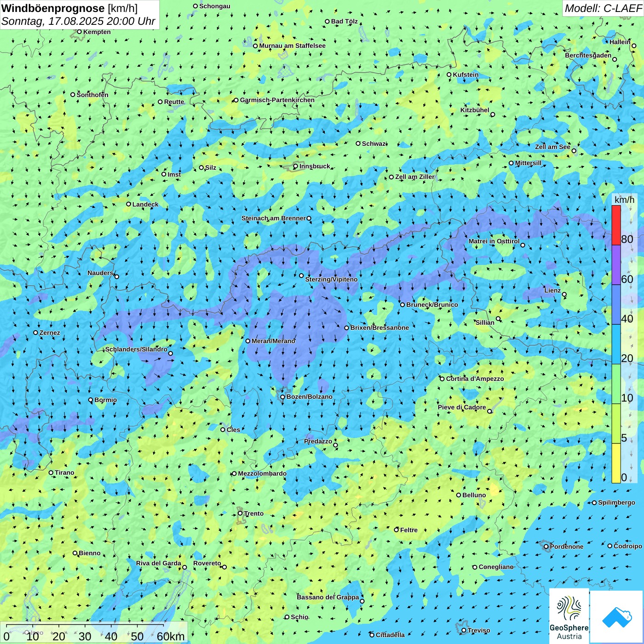
Task: Click the 'Windböenprognose [km/h]' title
Action: (x=69, y=8)
